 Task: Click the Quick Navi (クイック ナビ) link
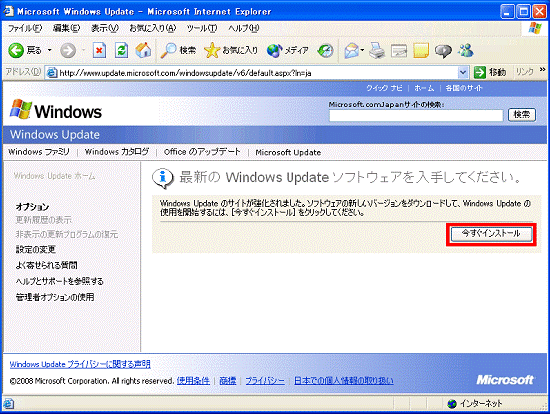click(384, 88)
